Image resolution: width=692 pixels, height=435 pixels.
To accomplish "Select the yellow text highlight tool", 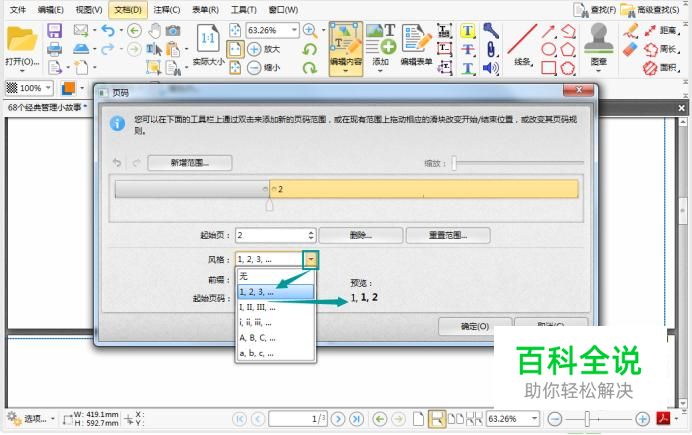I will pos(468,30).
